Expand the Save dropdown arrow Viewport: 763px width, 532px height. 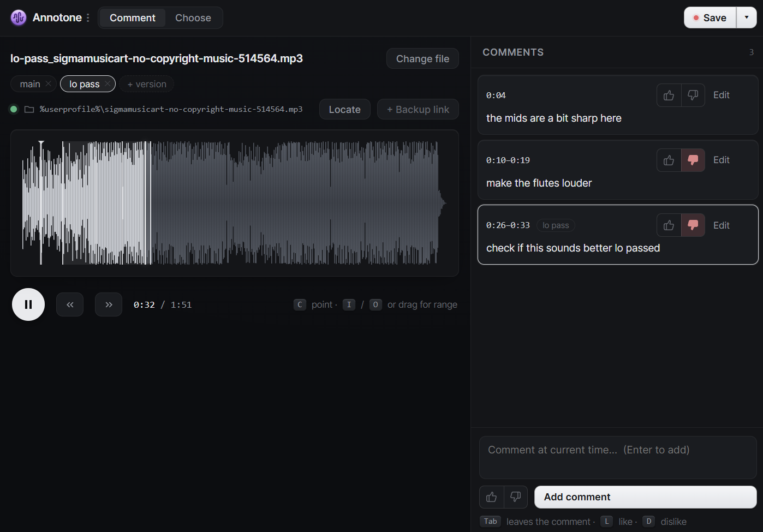pos(747,17)
